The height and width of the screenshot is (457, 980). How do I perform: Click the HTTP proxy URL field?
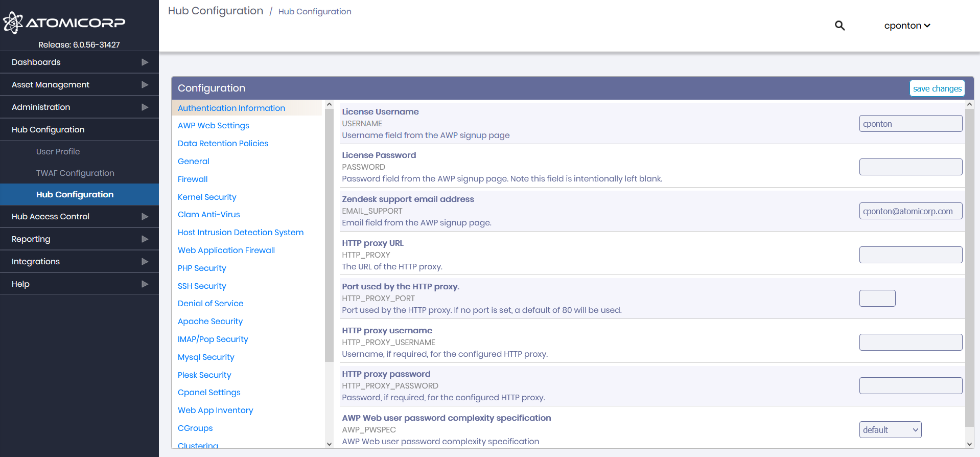(x=911, y=255)
